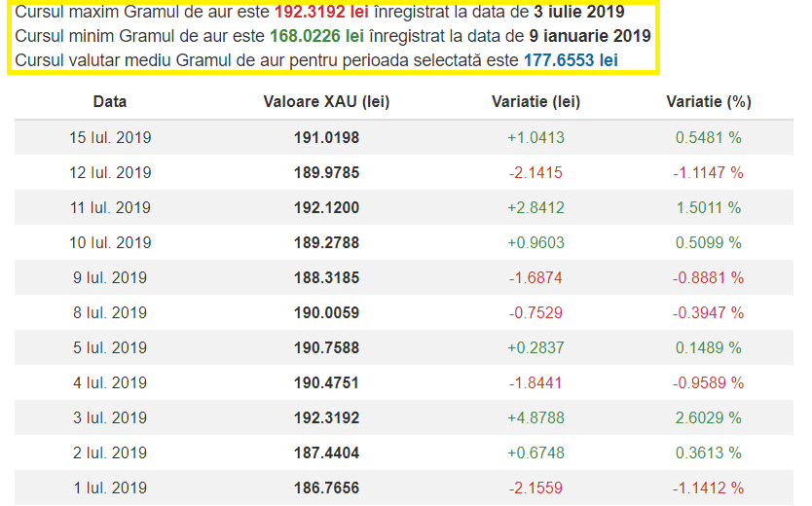Click the -2.1415 variation value
Image resolution: width=812 pixels, height=506 pixels.
[535, 172]
